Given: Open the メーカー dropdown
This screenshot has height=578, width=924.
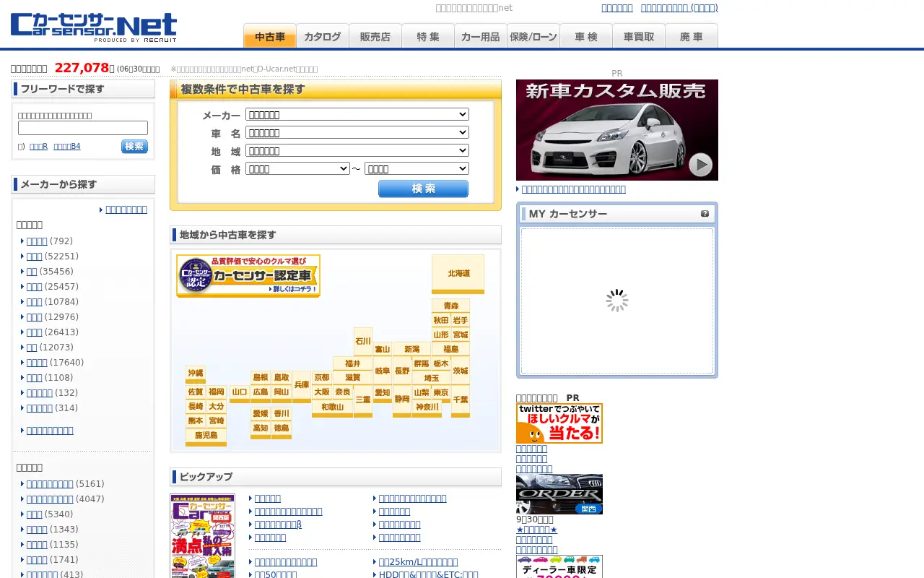Looking at the screenshot, I should 357,114.
